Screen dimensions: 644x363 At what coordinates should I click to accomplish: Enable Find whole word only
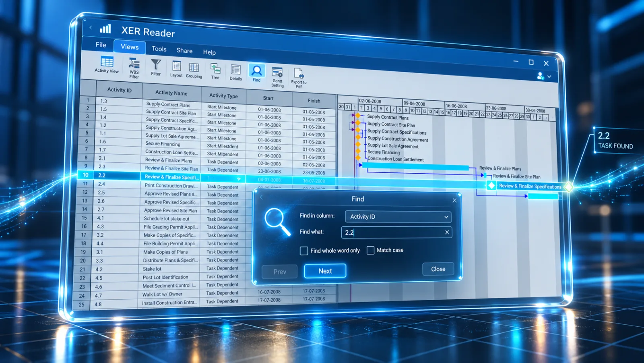point(304,251)
